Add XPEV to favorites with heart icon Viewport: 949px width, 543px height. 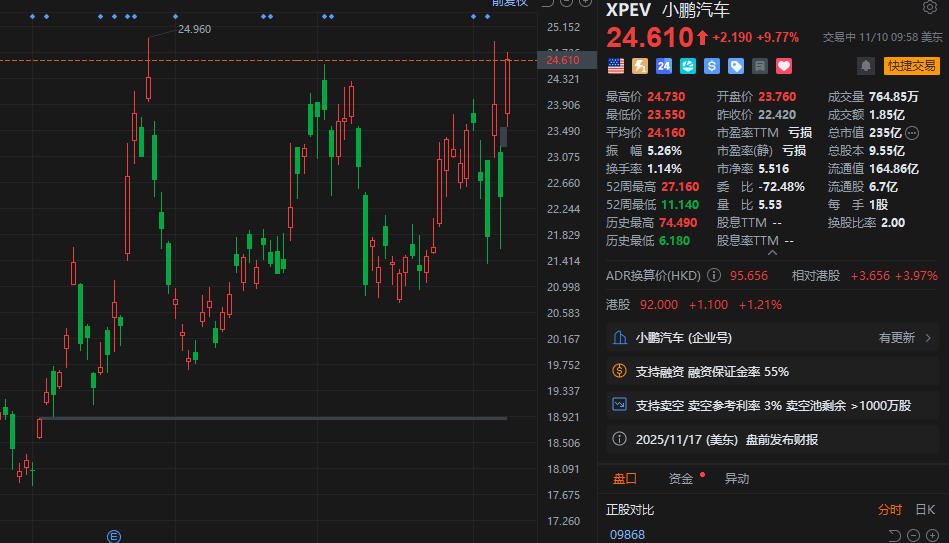coord(784,66)
